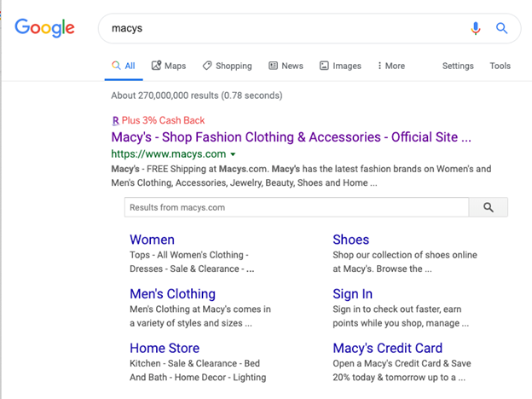The height and width of the screenshot is (399, 532).
Task: Open the More search categories menu
Action: [x=391, y=66]
